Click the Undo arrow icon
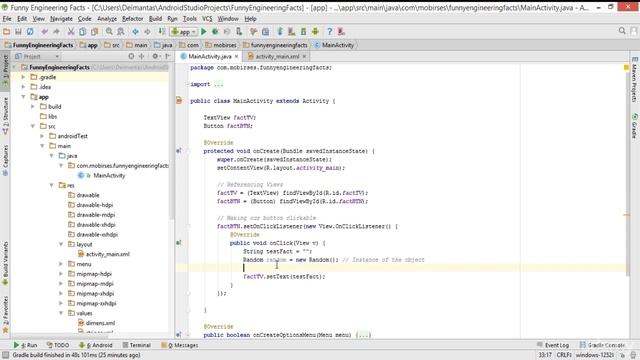The height and width of the screenshot is (360, 640). (x=44, y=31)
